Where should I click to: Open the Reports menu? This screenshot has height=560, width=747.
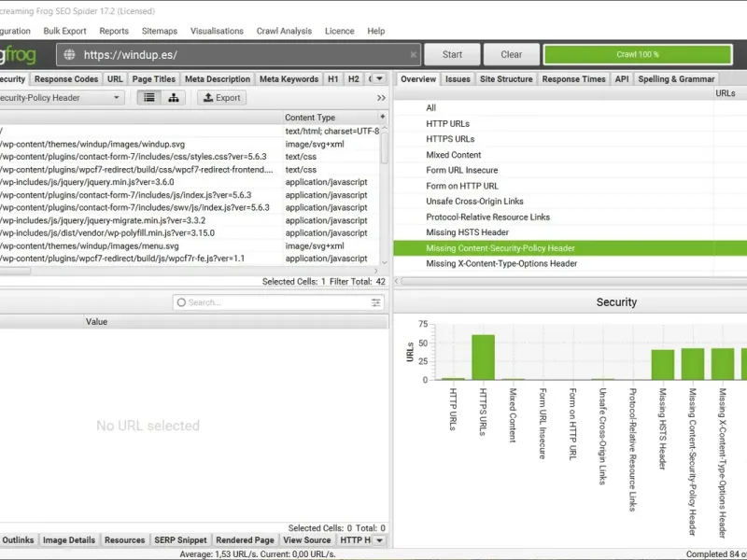(x=114, y=31)
